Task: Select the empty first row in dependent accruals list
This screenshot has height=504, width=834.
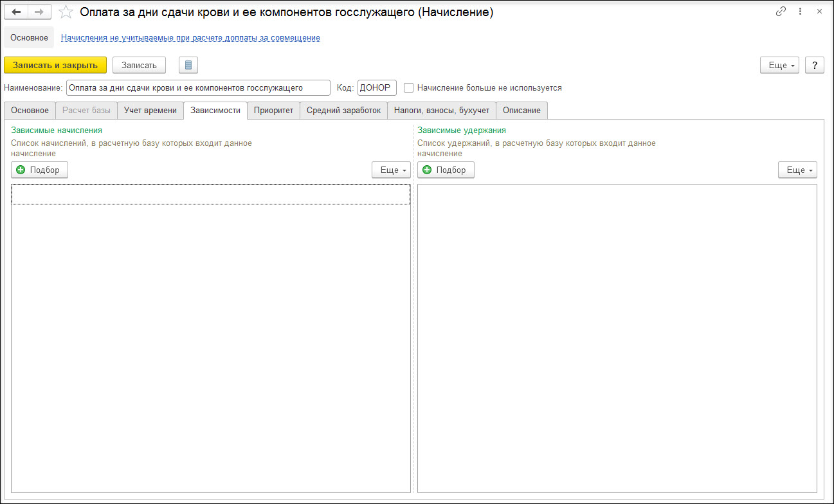Action: pos(211,195)
